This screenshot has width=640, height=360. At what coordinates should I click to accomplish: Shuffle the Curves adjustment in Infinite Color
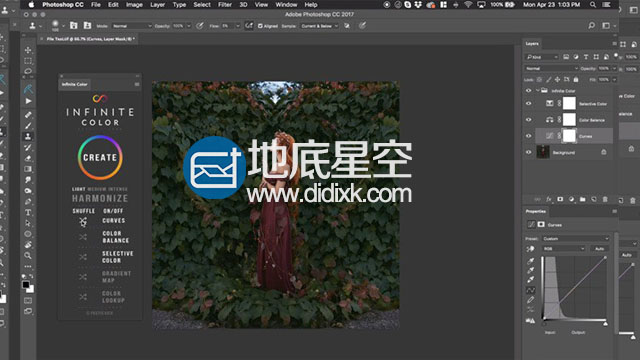pos(83,221)
